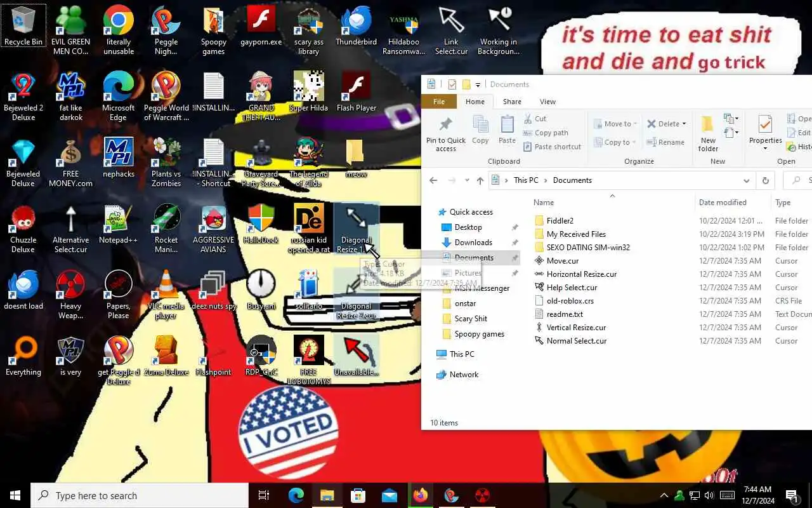Open the Zuma Deluxe desktop icon

(166, 357)
